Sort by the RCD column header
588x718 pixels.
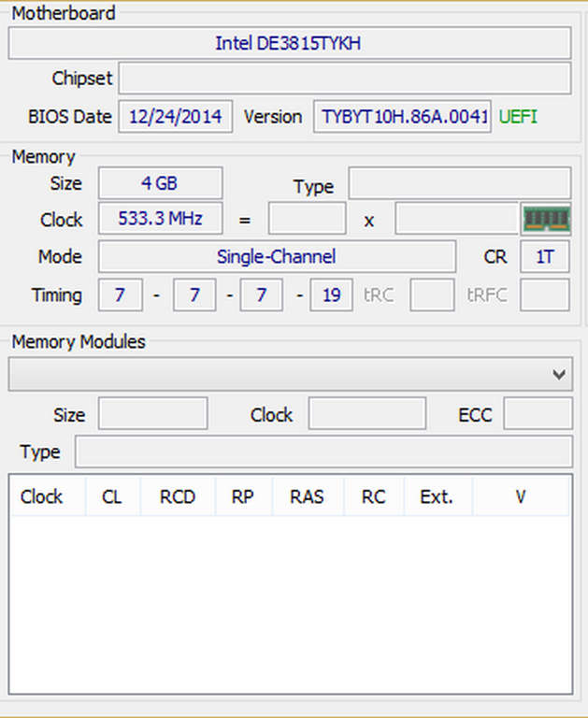pos(177,496)
